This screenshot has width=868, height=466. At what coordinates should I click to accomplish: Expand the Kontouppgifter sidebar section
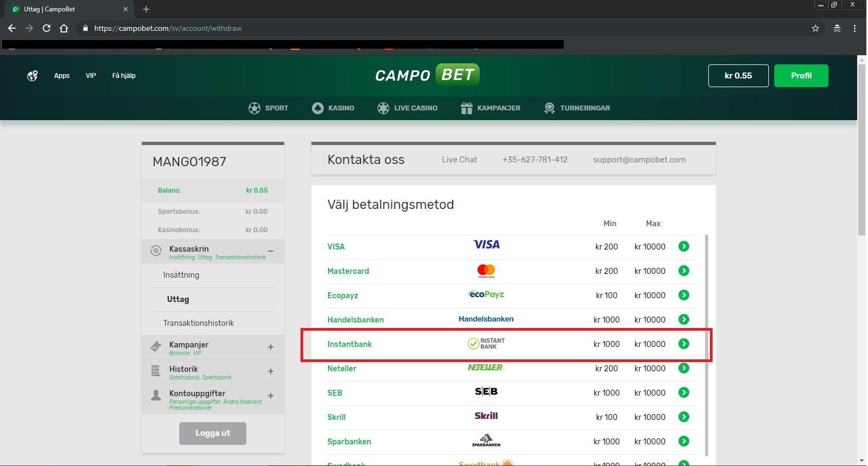coord(271,396)
